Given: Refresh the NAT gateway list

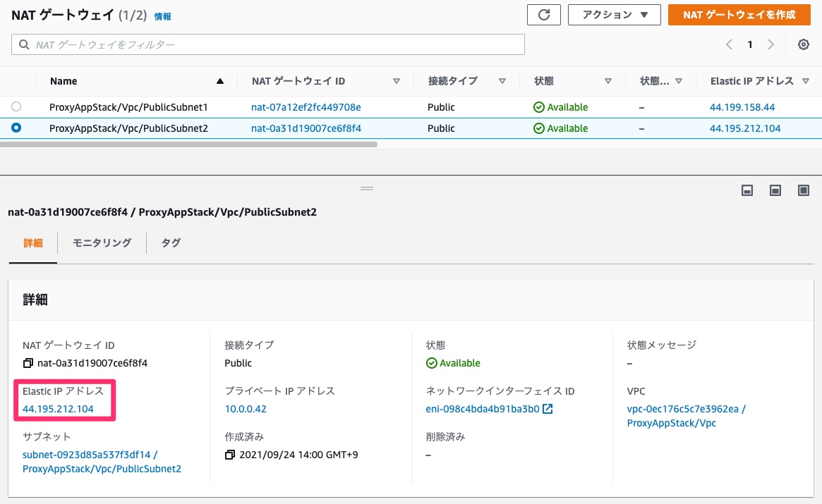Looking at the screenshot, I should [x=543, y=15].
